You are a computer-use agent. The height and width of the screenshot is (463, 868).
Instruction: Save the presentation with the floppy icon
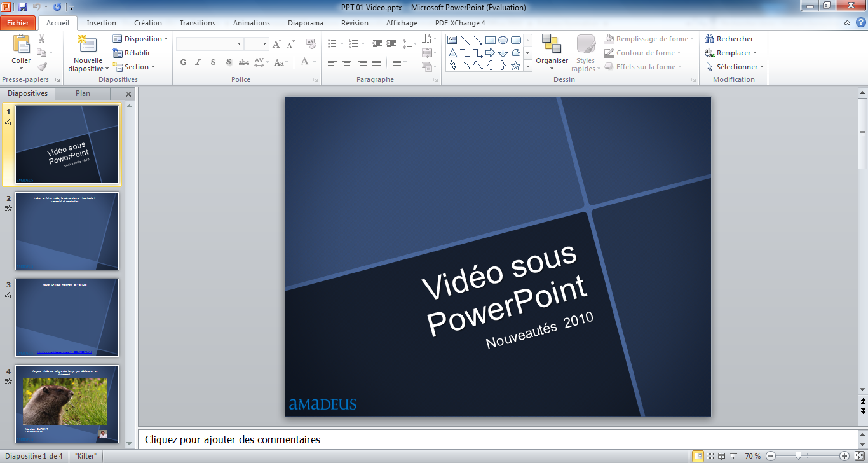click(23, 7)
